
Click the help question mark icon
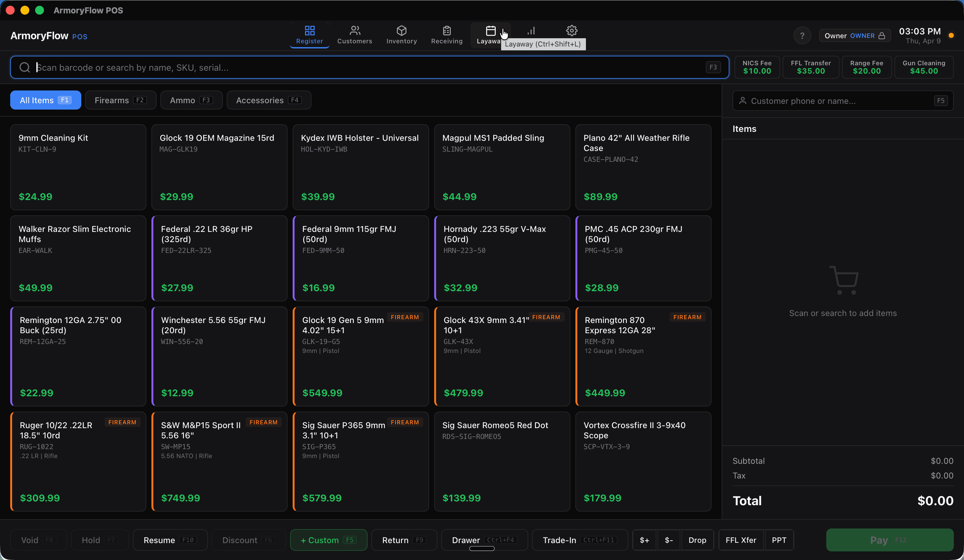click(x=802, y=35)
